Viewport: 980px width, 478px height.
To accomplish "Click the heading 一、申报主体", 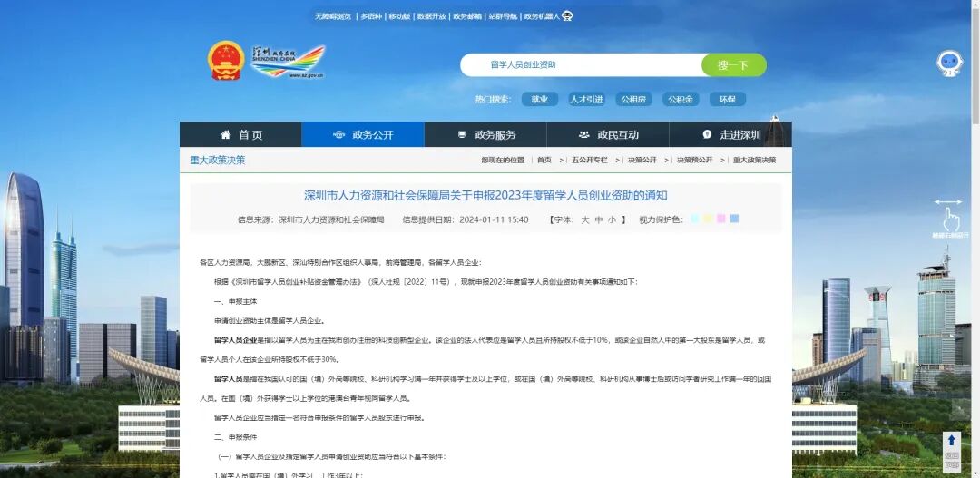I will [236, 301].
